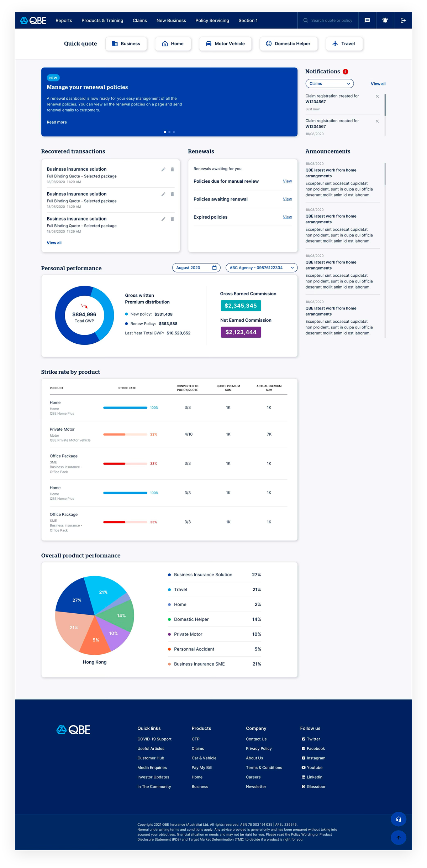Image resolution: width=427 pixels, height=868 pixels.
Task: Click Read more on renewal banner
Action: click(57, 122)
